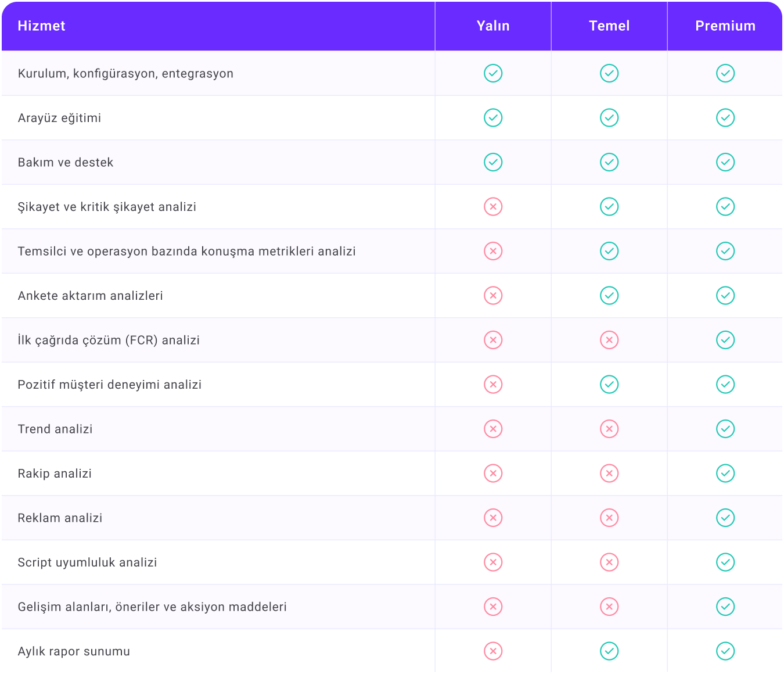Image resolution: width=784 pixels, height=674 pixels.
Task: Click Temel cross for Gelişim alanları row
Action: (x=609, y=607)
